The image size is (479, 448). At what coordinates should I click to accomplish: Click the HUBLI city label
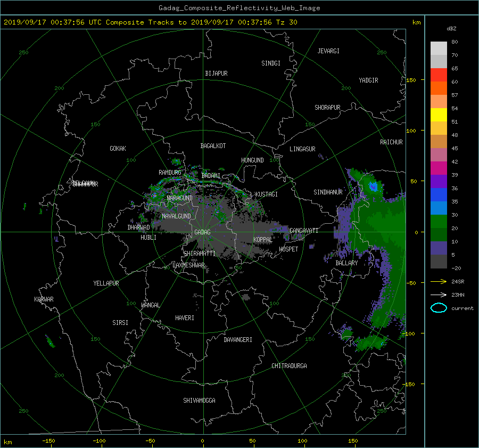point(148,237)
